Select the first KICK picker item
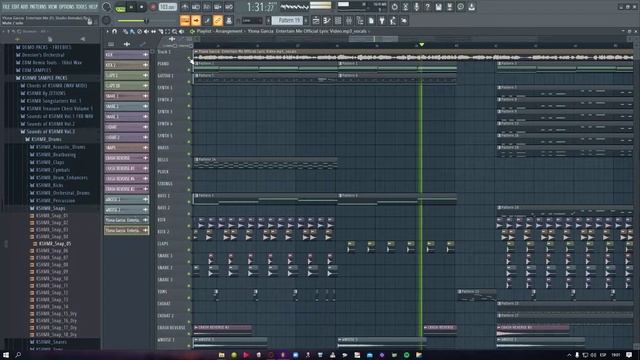 [127, 54]
